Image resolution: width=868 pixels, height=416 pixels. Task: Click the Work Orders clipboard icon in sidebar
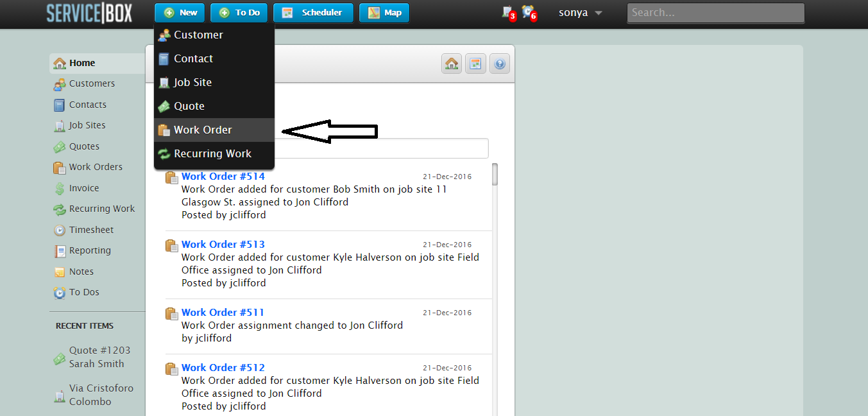[60, 168]
